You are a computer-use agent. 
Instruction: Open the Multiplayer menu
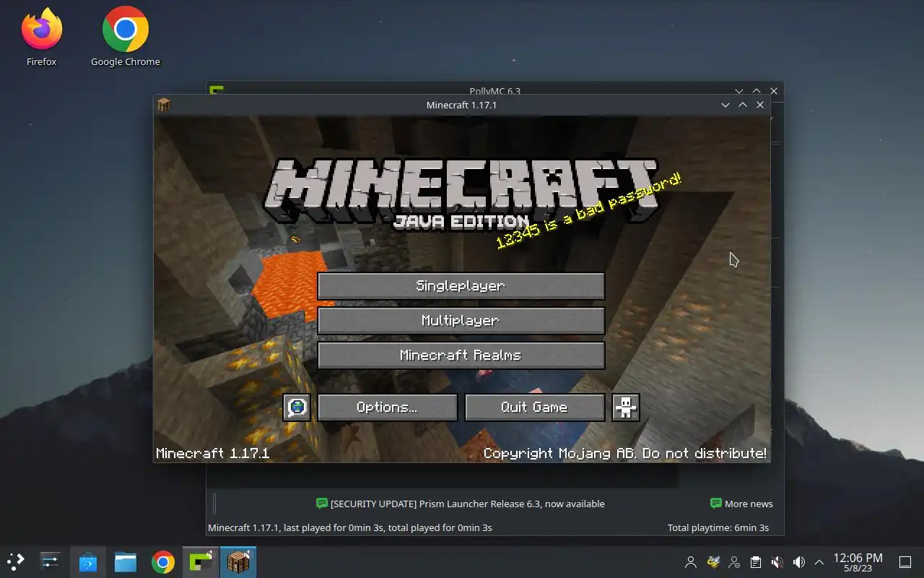point(461,321)
